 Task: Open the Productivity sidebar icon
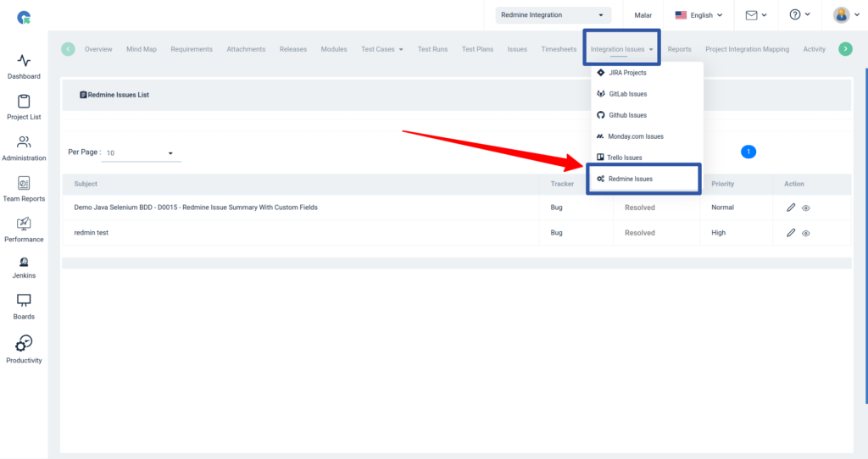coord(24,344)
